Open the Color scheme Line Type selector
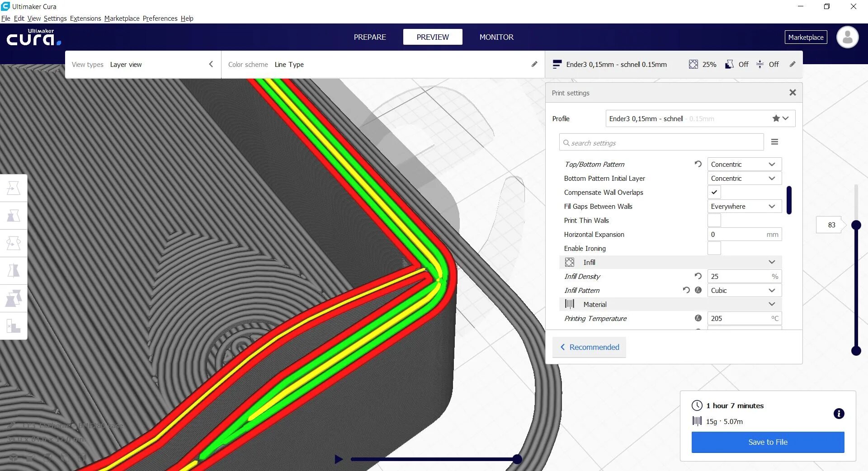 pyautogui.click(x=383, y=64)
